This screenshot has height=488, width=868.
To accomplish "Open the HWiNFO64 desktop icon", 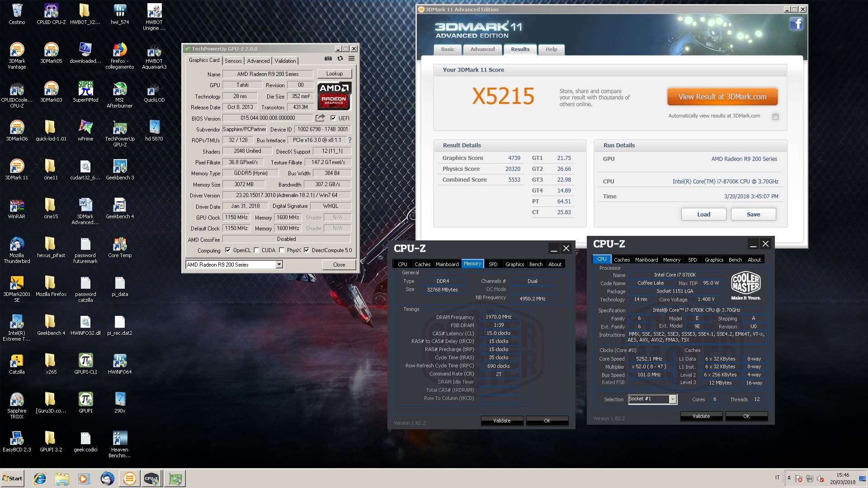I will pyautogui.click(x=120, y=364).
